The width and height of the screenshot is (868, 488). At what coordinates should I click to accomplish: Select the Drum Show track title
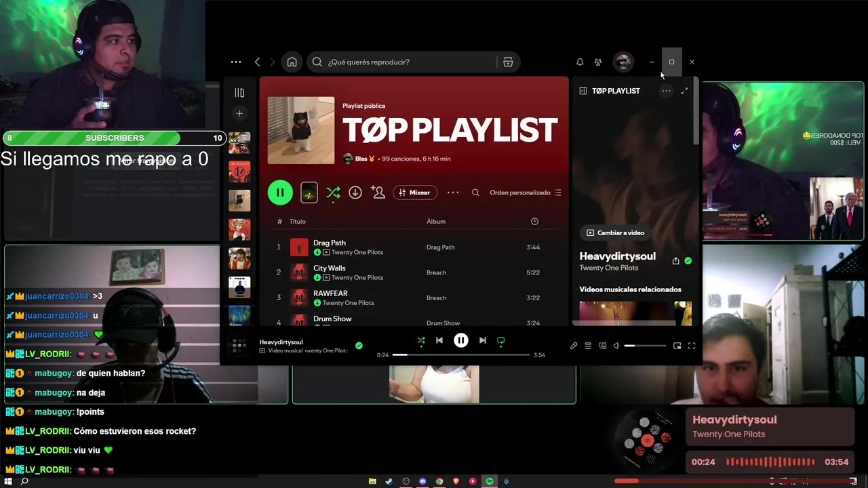tap(332, 319)
